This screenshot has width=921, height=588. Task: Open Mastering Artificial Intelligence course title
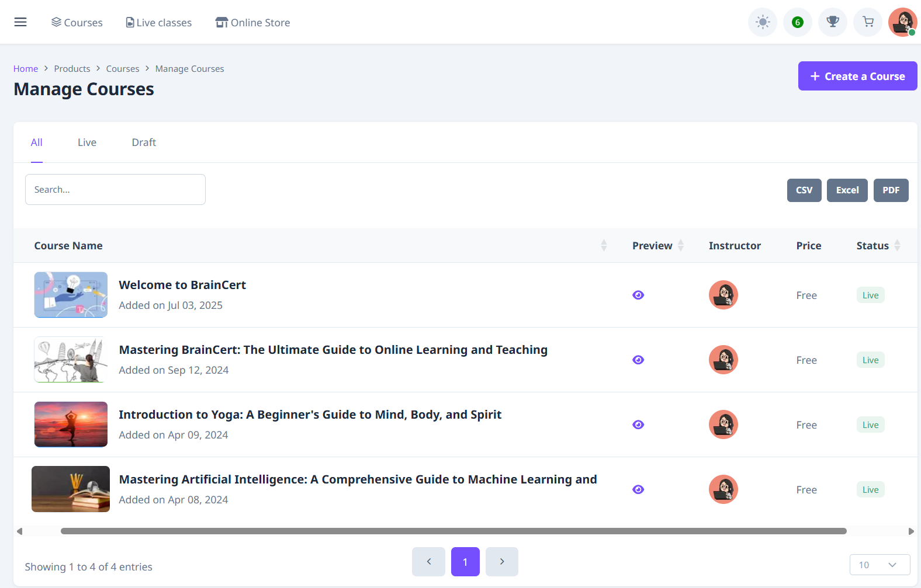coord(358,479)
